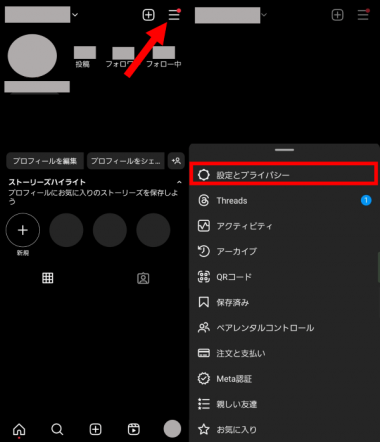
Task: Switch to the tagged photos tab
Action: point(143,278)
